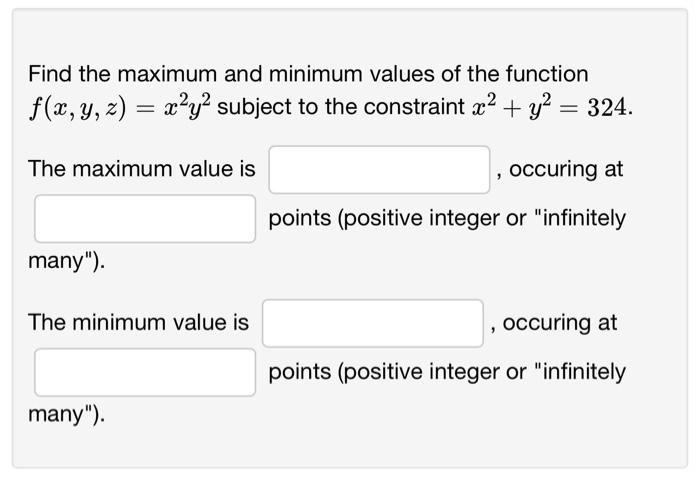
Task: Click 'points (positive integer' text under maximum
Action: 385,219
